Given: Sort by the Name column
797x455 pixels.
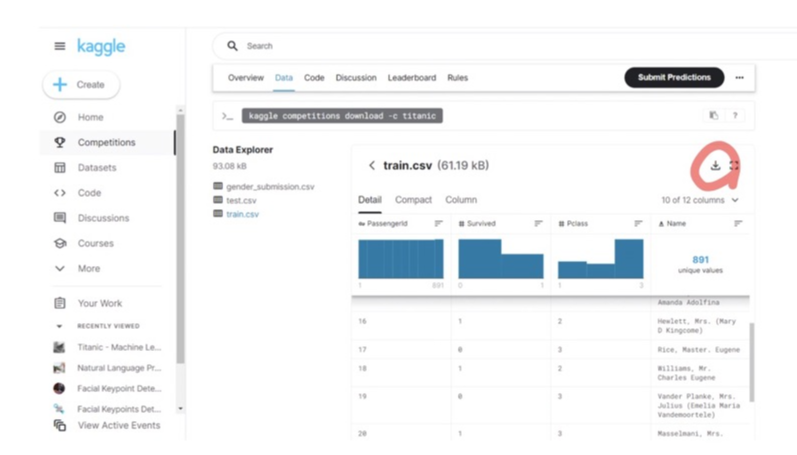Looking at the screenshot, I should point(738,224).
